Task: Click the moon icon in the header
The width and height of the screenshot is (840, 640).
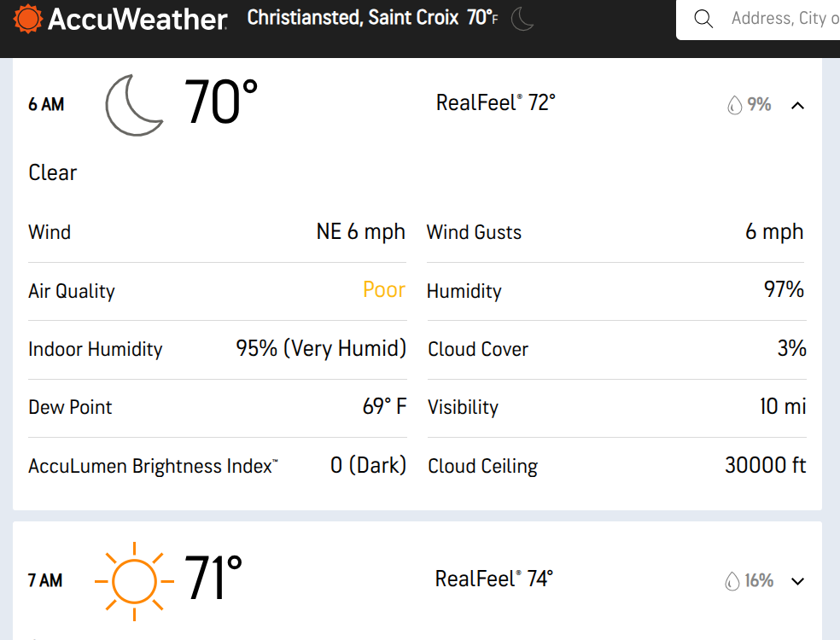Action: [x=522, y=19]
